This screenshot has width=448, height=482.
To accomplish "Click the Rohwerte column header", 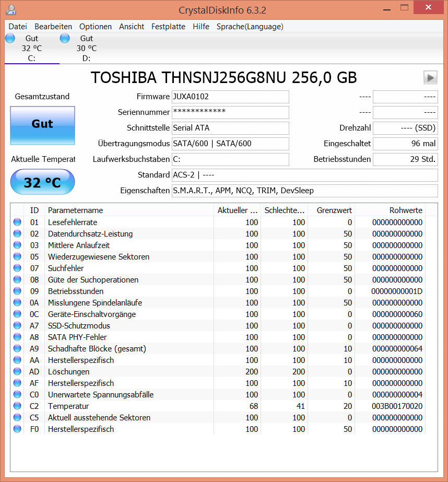I will tap(390, 210).
